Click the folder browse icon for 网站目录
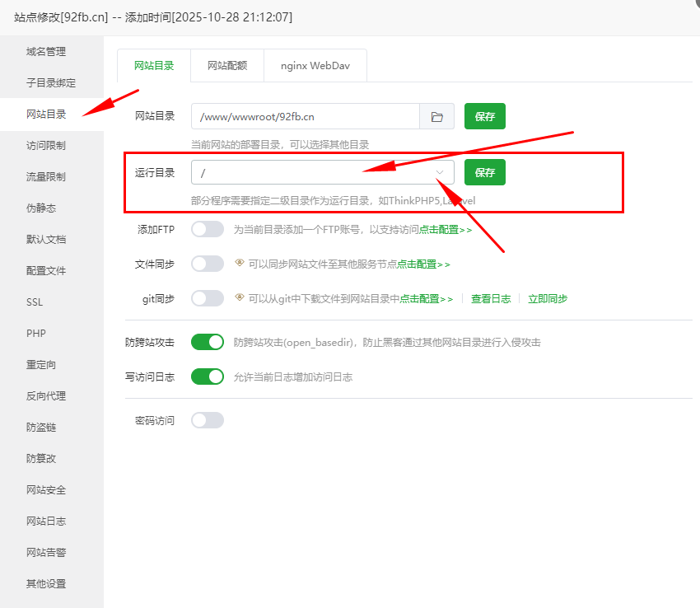The width and height of the screenshot is (700, 608). point(436,117)
